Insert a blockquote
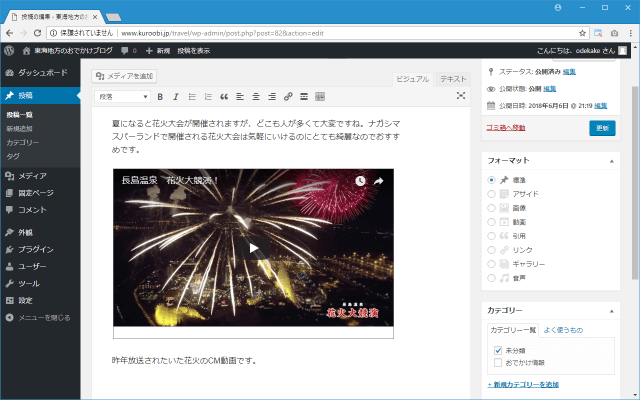640x400 pixels. pyautogui.click(x=224, y=97)
